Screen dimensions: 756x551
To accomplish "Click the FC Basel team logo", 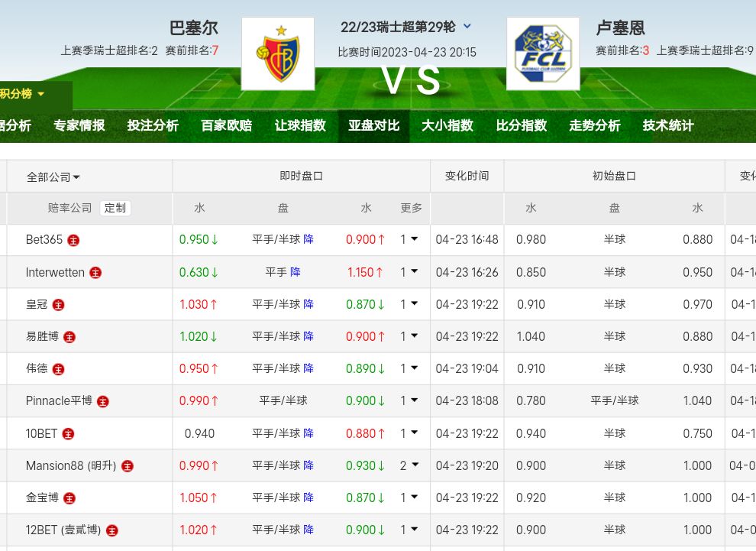I will pos(277,53).
